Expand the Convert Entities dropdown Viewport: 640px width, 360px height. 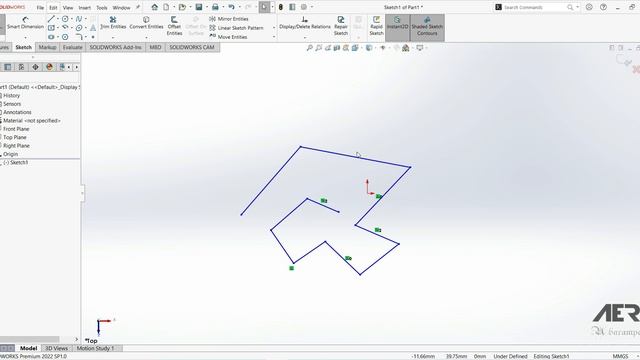click(146, 38)
